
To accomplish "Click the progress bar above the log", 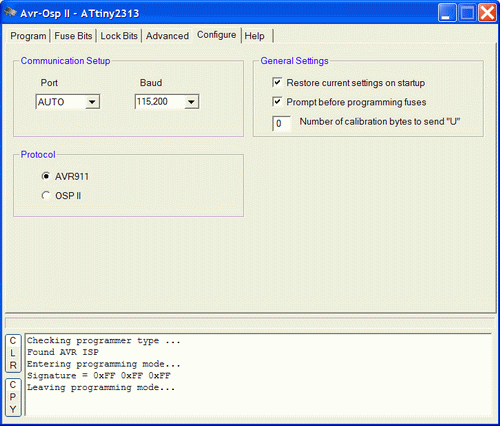I will coord(250,323).
